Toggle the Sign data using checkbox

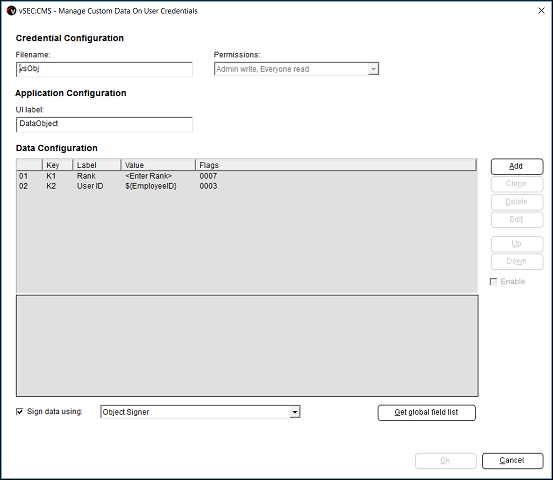point(20,412)
